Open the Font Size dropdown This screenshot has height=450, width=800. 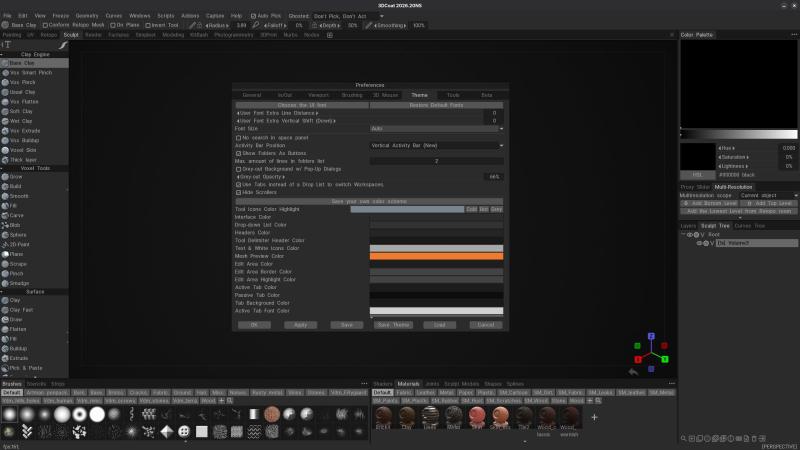pos(437,129)
